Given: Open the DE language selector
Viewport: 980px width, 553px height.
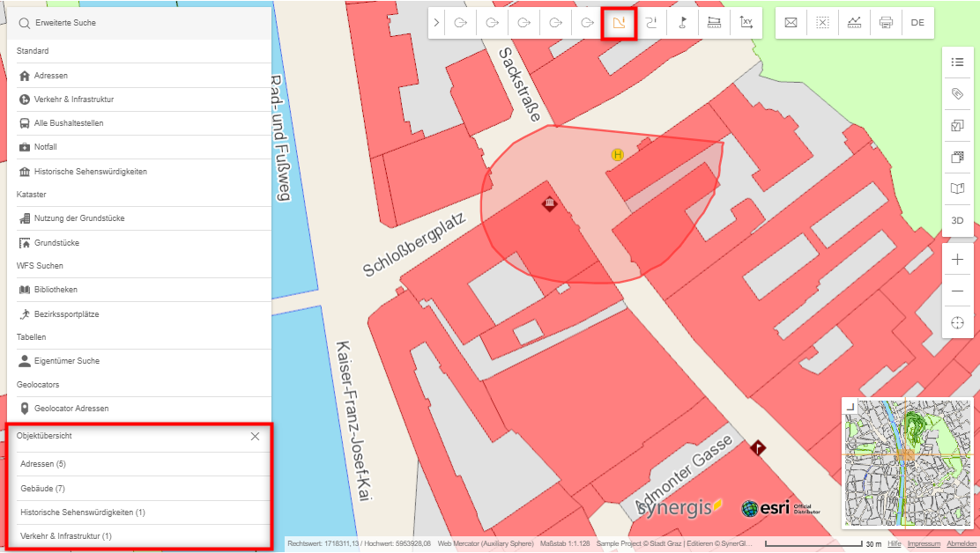Looking at the screenshot, I should [x=917, y=23].
